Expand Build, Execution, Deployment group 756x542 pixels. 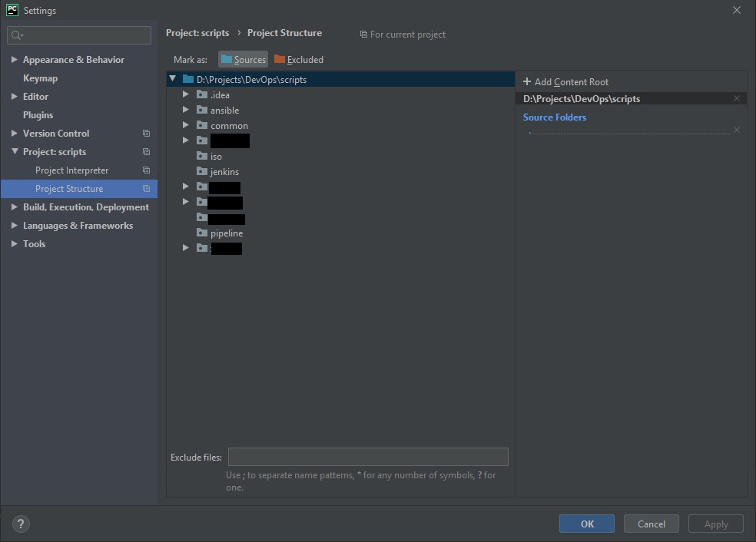coord(15,207)
